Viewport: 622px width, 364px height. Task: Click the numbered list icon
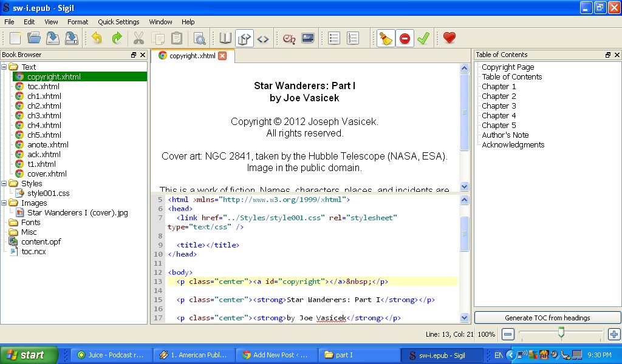353,38
